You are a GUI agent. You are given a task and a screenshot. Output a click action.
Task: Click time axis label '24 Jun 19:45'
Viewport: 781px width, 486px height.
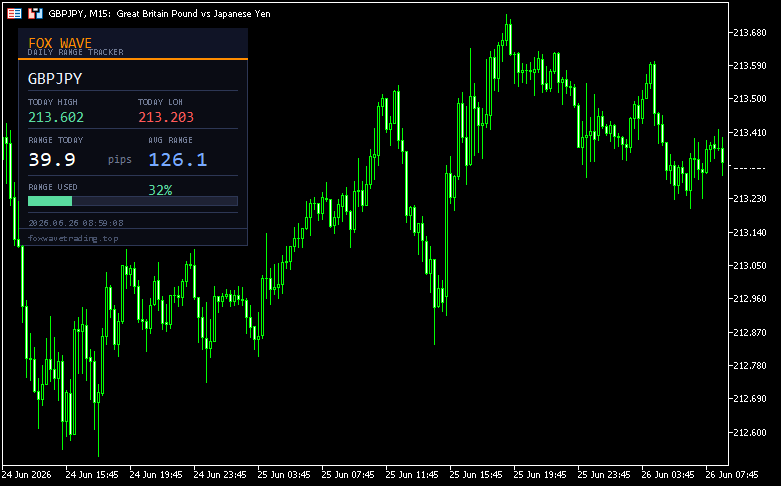(x=156, y=475)
